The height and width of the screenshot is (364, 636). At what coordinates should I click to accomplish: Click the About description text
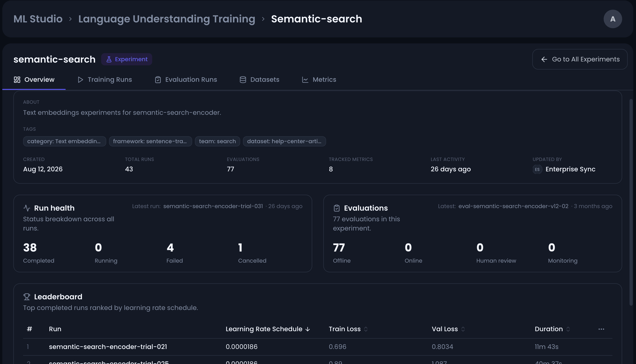tap(122, 112)
